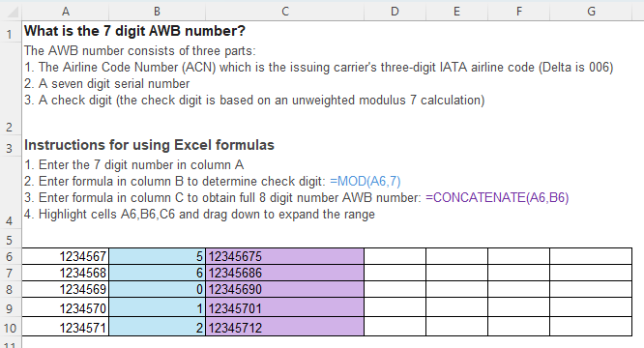The image size is (644, 348).
Task: Click cell A9 containing 1234570
Action: (x=66, y=307)
